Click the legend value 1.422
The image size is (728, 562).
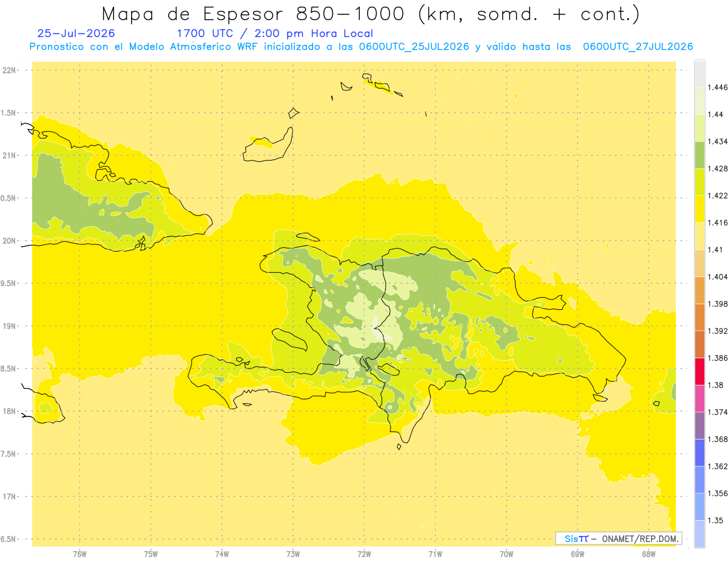pos(719,196)
